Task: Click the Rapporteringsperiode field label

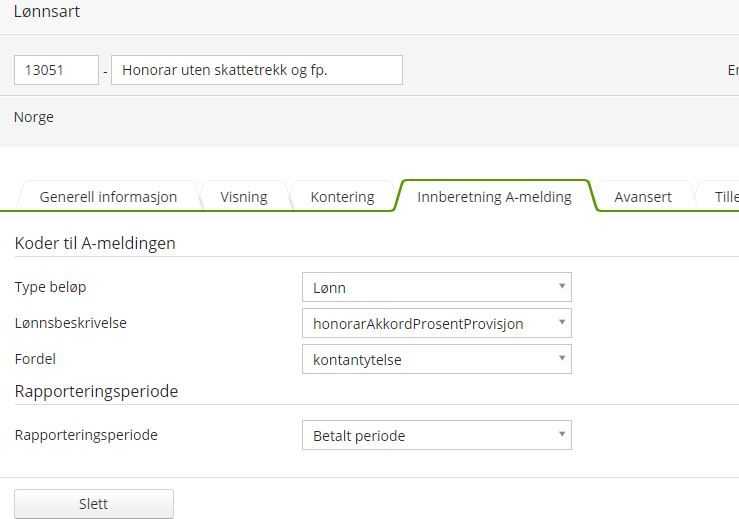Action: 86,435
